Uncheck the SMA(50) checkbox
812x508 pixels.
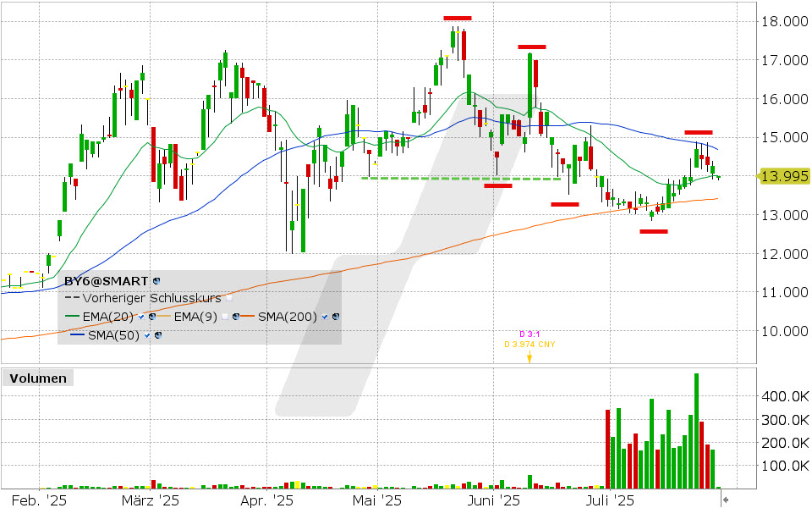coord(147,335)
